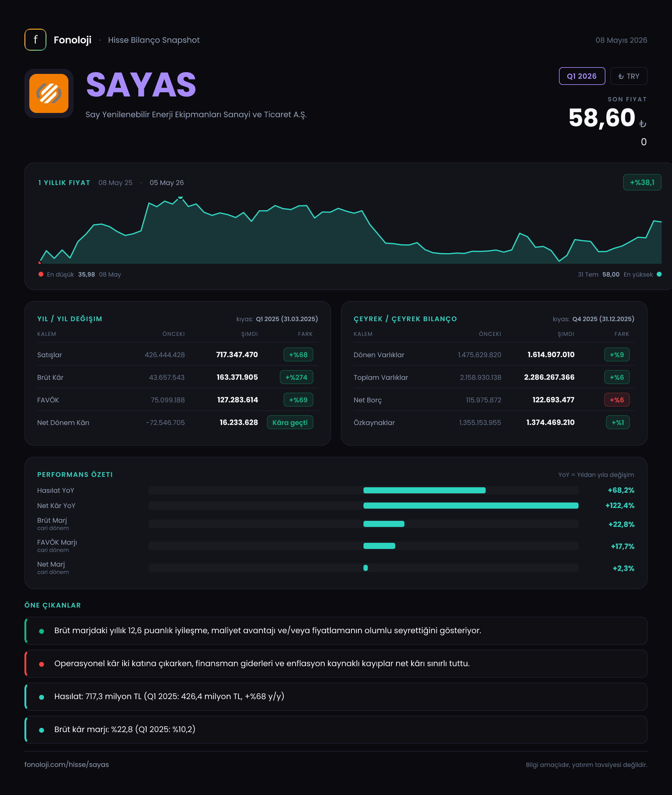Click FAVÖK current value 127.283.614
The width and height of the screenshot is (672, 795).
pyautogui.click(x=238, y=400)
